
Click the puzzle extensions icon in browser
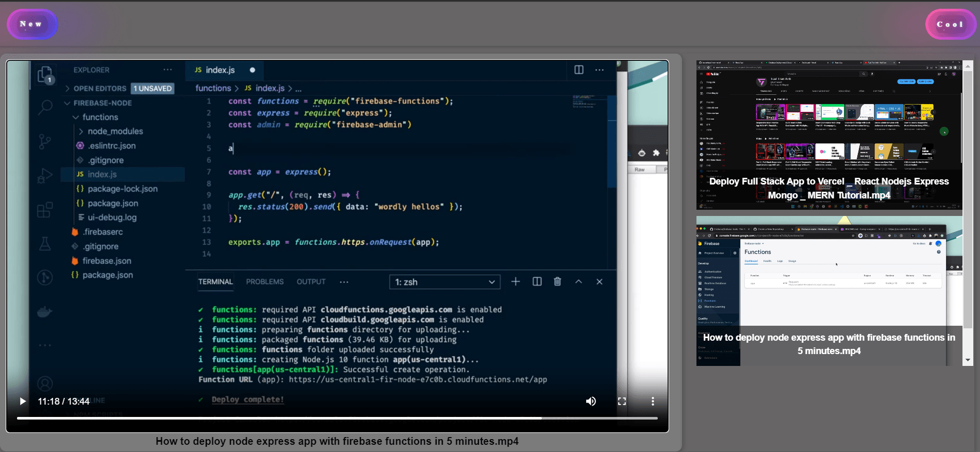pyautogui.click(x=656, y=153)
